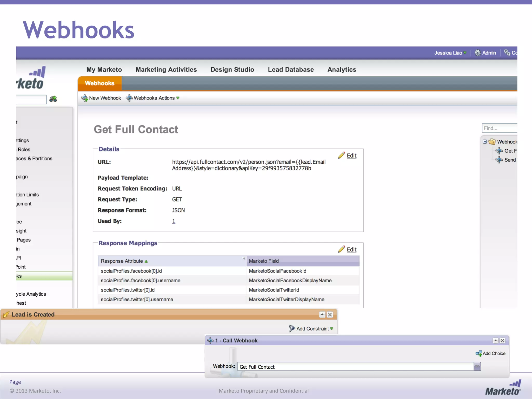Click the Get F webhook tree icon

coord(499,151)
